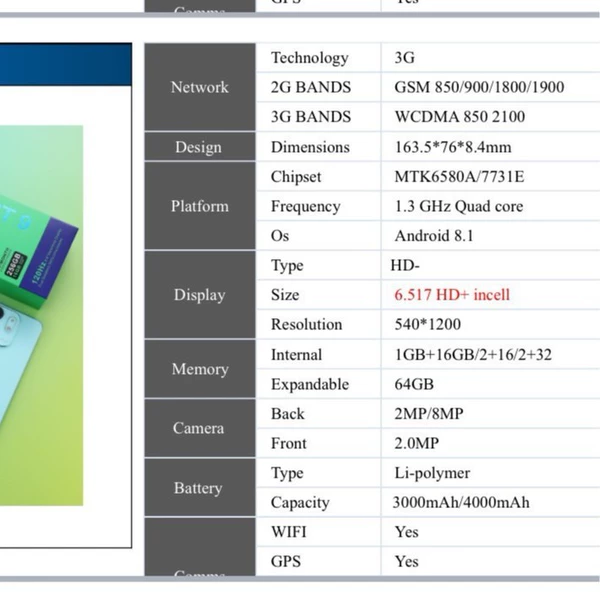The height and width of the screenshot is (600, 600).
Task: Click the red 6.517 HD+ incell text
Action: (452, 295)
